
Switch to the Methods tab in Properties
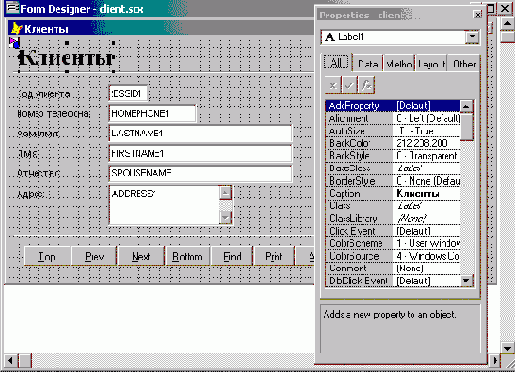(399, 63)
